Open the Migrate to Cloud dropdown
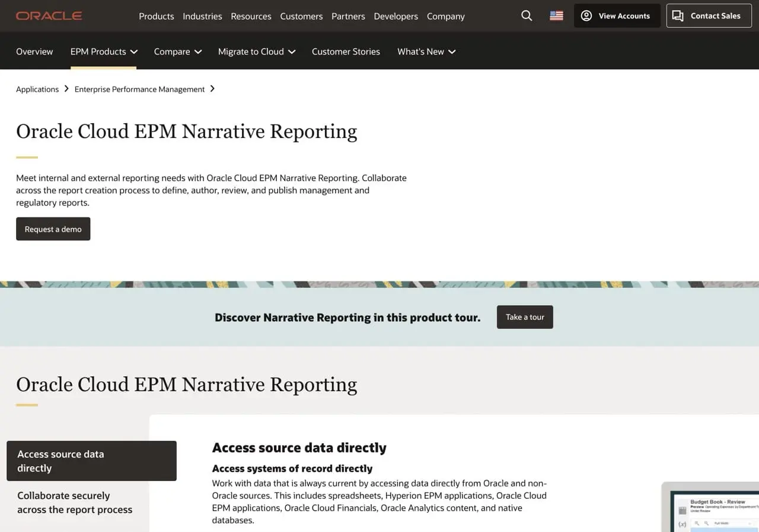 coord(291,52)
